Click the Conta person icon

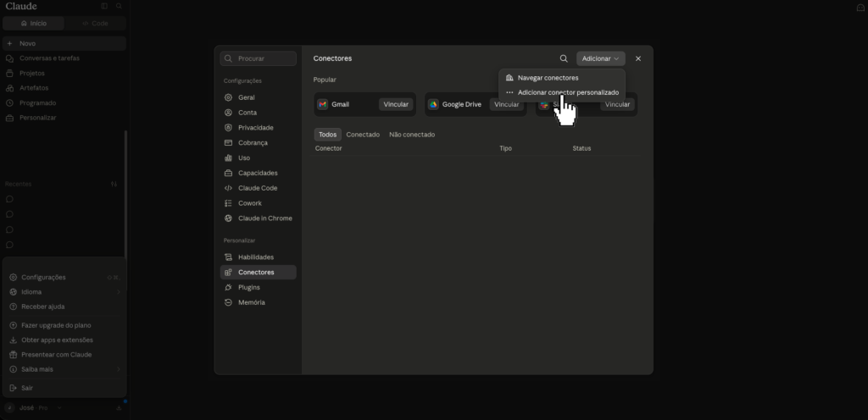coord(228,113)
